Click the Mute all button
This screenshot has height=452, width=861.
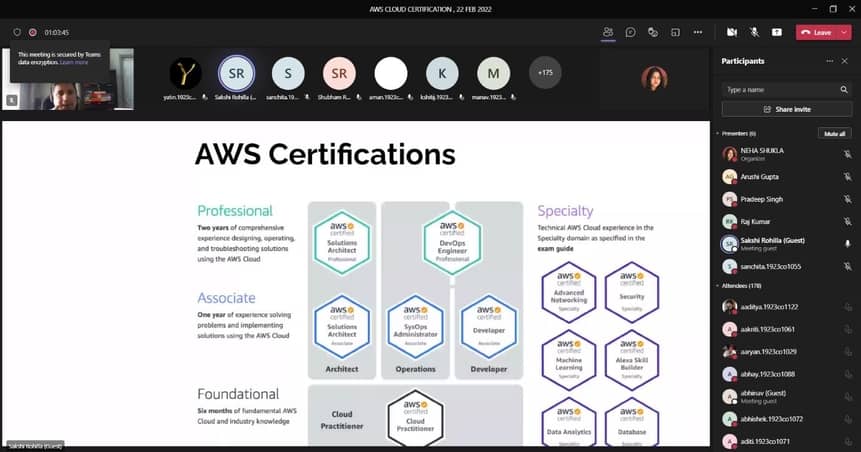pyautogui.click(x=833, y=133)
